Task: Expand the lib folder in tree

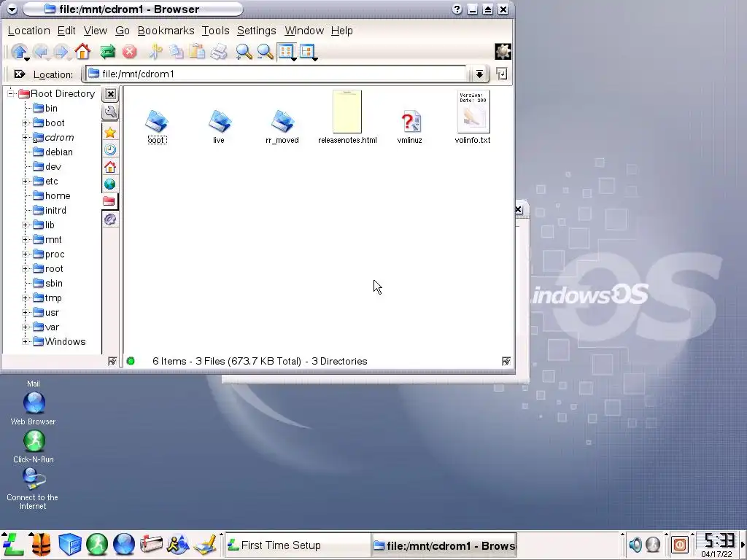Action: pos(26,225)
